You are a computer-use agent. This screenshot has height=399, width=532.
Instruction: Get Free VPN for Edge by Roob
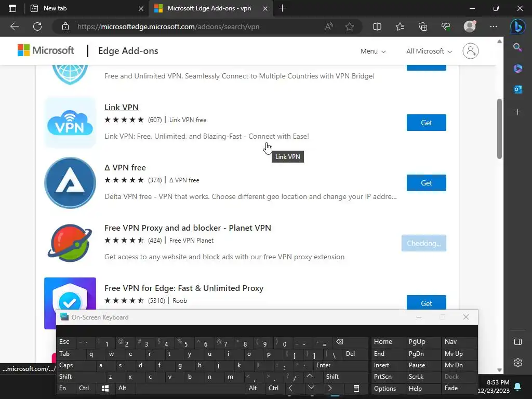[x=426, y=302]
